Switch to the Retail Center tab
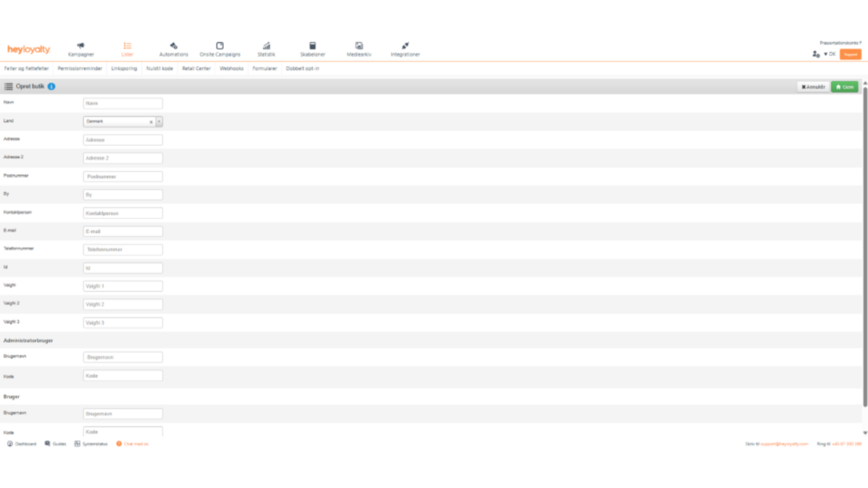Screen dimensions: 868x488 196,69
